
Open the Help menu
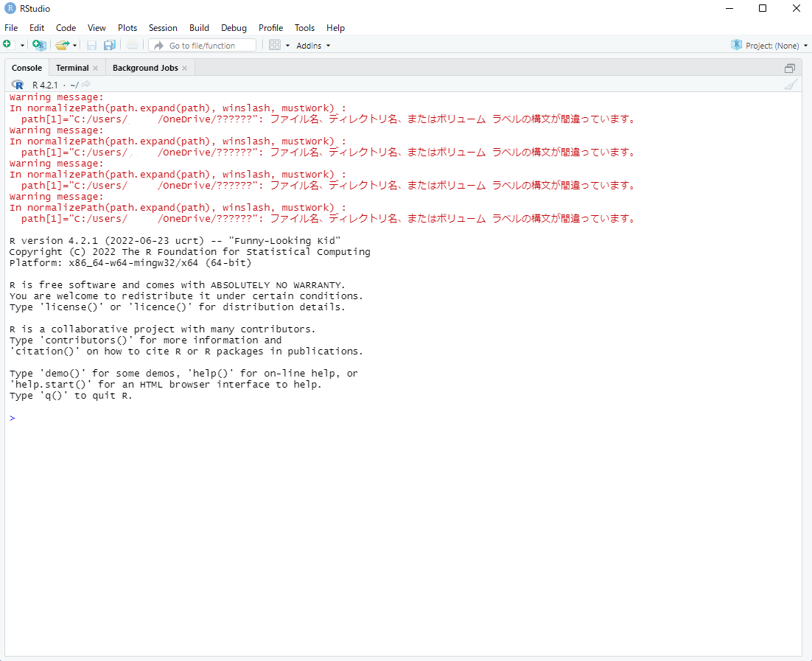(x=335, y=28)
